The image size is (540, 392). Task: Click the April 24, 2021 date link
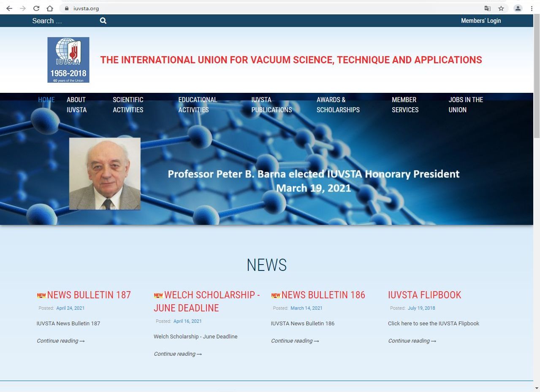tap(70, 308)
